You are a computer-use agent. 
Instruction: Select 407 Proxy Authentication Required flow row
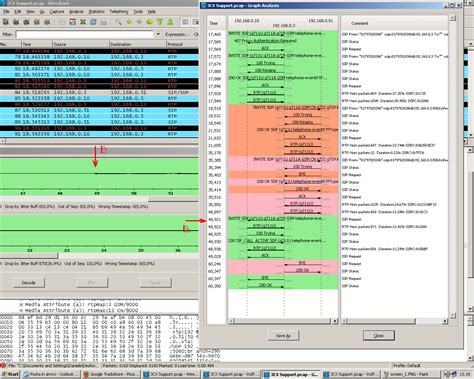coord(283,42)
